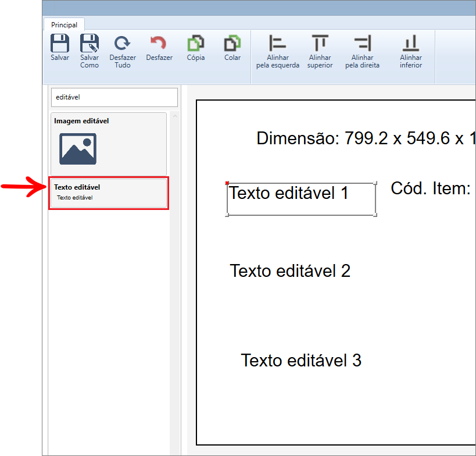
Task: Open Salvar Como from the ribbon
Action: coord(90,51)
